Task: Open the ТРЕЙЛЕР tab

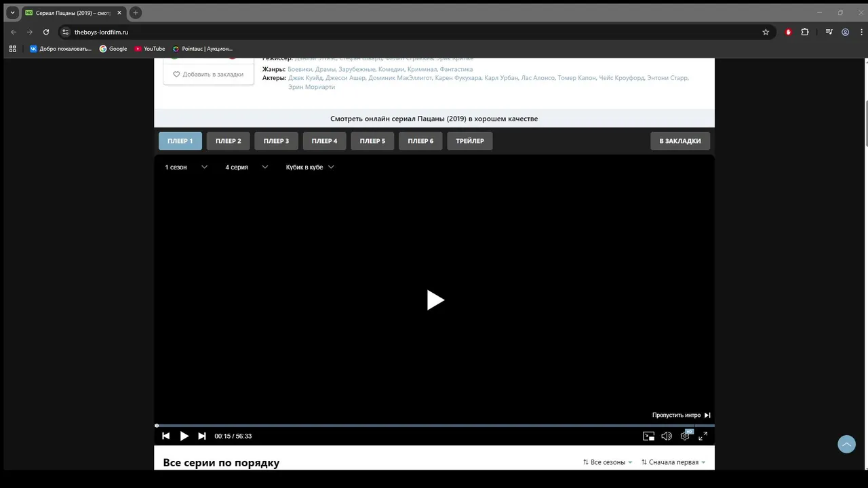Action: point(470,141)
